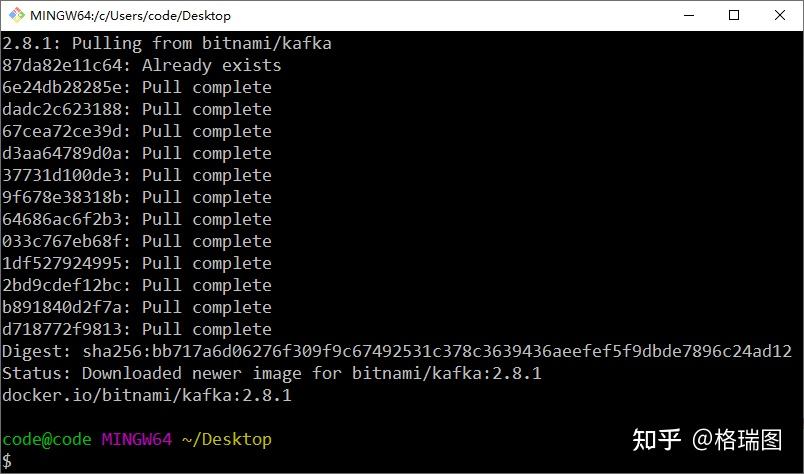Click the 6e24db28285e Pull complete line
Image resolution: width=804 pixels, height=474 pixels.
click(137, 87)
